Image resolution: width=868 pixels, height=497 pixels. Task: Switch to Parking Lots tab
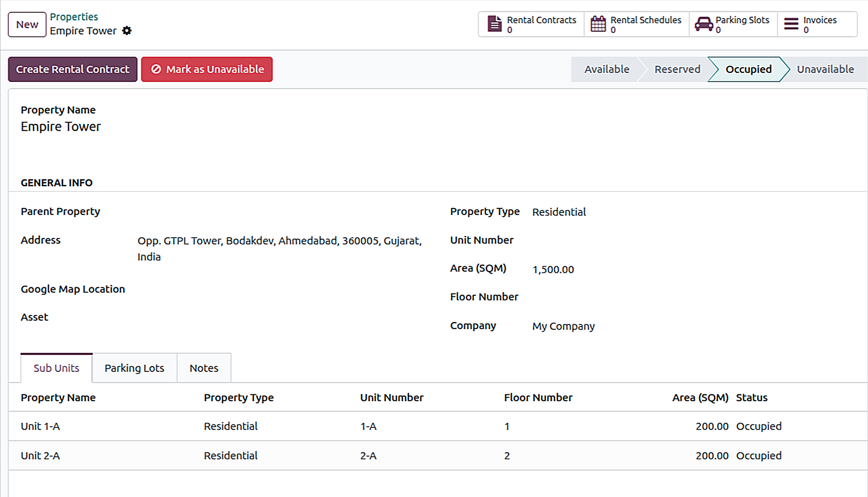tap(134, 368)
